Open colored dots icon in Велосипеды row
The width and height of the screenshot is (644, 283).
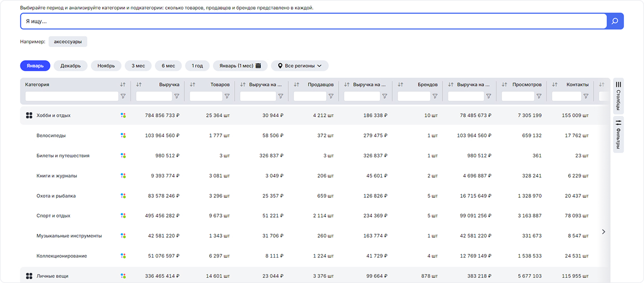click(x=123, y=136)
